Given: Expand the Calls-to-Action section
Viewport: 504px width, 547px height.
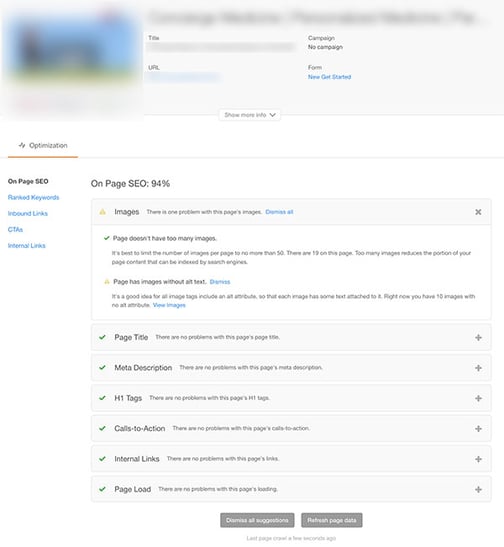Looking at the screenshot, I should tap(478, 428).
